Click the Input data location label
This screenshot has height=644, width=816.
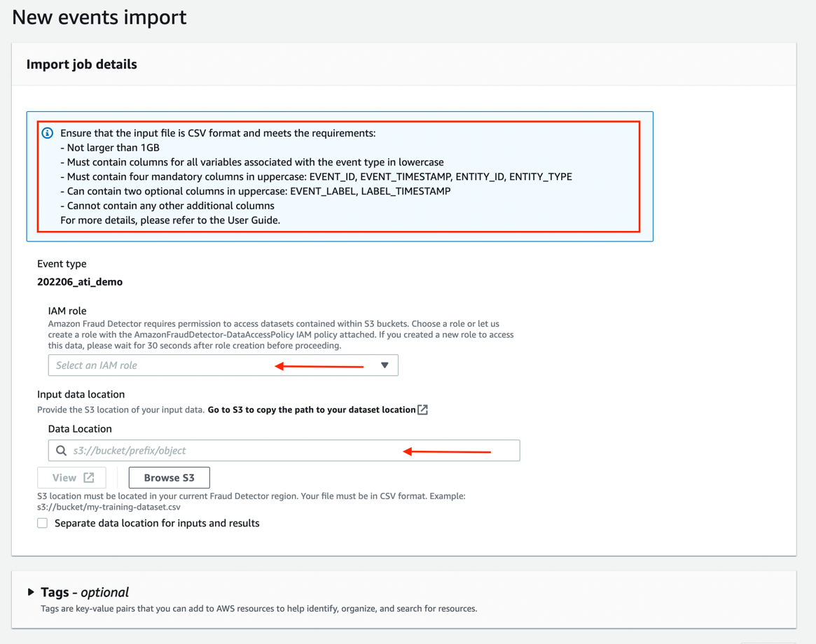81,394
